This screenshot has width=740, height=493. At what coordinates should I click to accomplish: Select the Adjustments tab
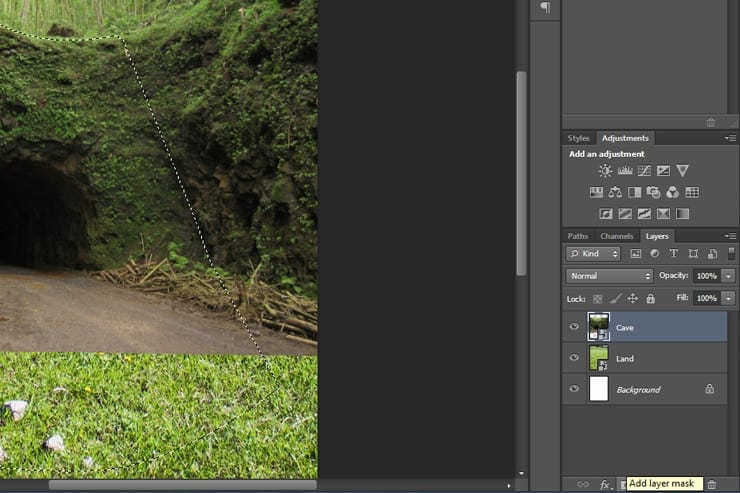point(625,138)
